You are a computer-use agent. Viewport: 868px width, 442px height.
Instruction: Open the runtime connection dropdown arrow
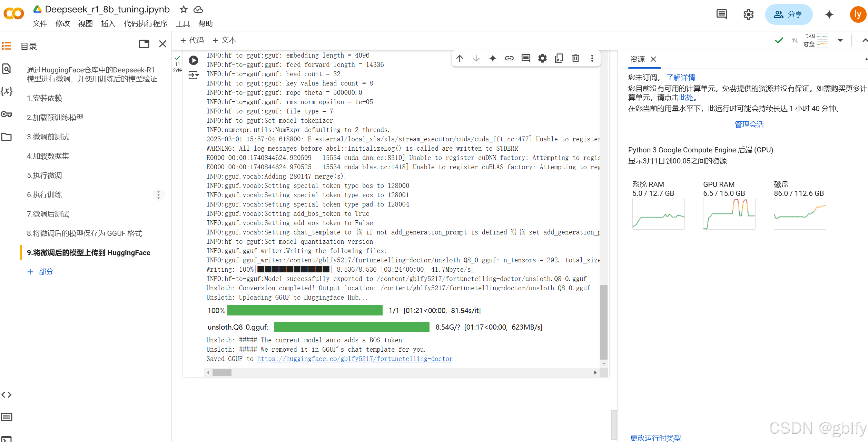840,40
